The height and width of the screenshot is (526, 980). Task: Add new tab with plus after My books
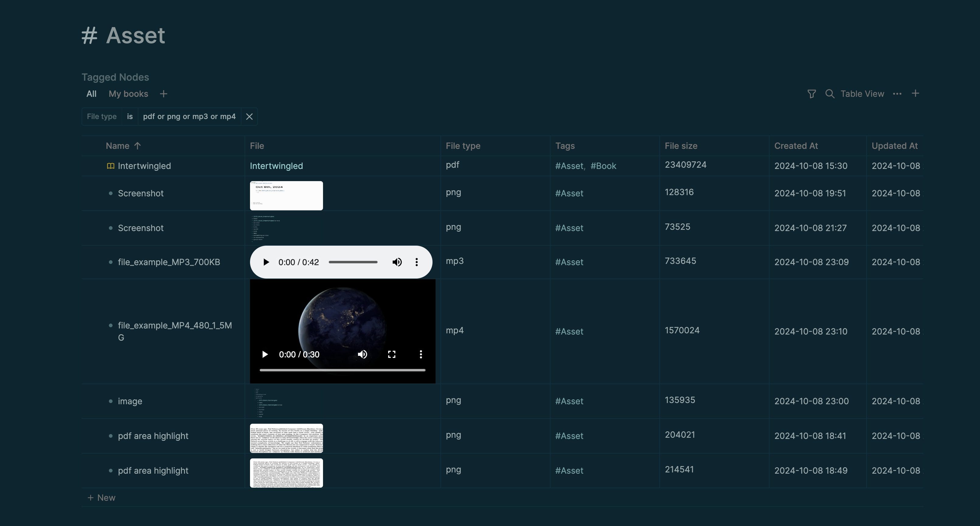[164, 94]
